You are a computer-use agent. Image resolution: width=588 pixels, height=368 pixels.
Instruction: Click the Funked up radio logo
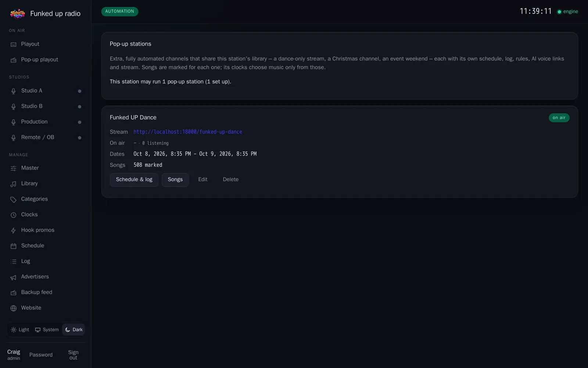pyautogui.click(x=18, y=14)
